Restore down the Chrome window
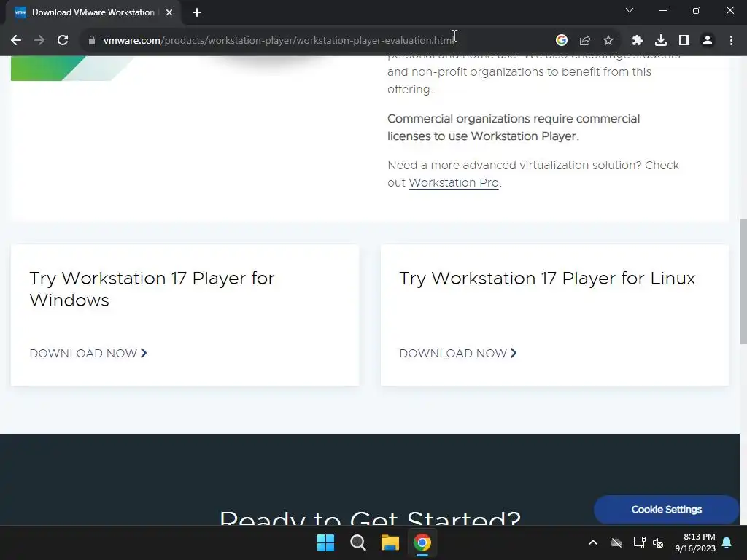The height and width of the screenshot is (560, 747). coord(697,10)
